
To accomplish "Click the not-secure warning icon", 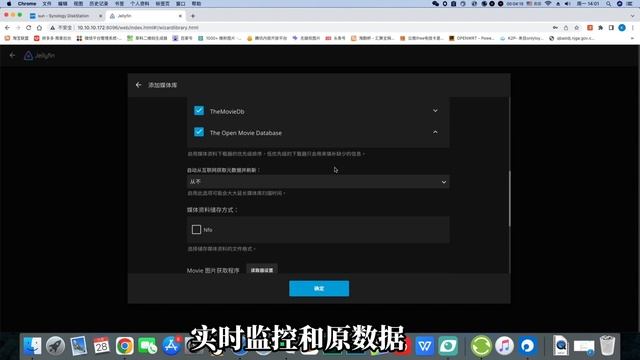I will coord(53,27).
